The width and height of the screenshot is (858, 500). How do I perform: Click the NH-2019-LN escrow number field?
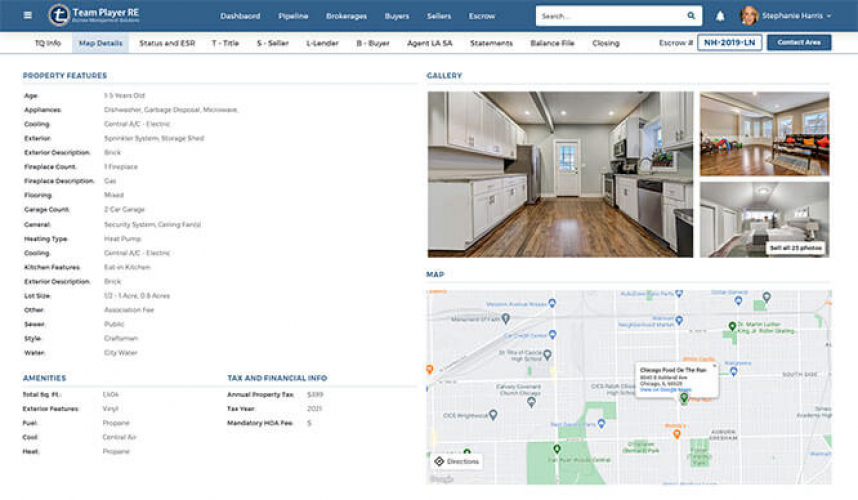729,42
